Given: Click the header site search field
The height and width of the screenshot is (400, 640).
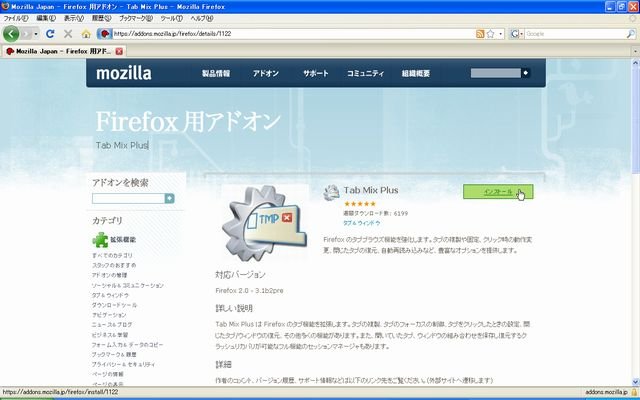Looking at the screenshot, I should (x=496, y=73).
